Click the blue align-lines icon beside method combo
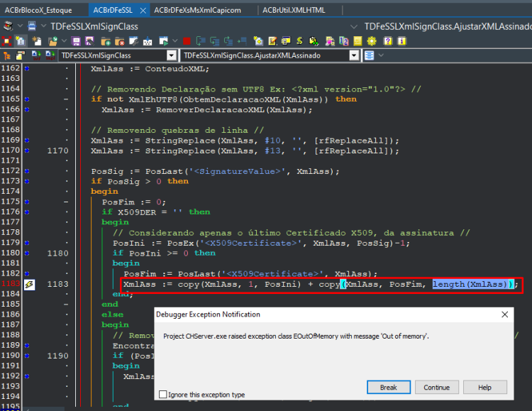532x411 pixels. click(x=369, y=55)
